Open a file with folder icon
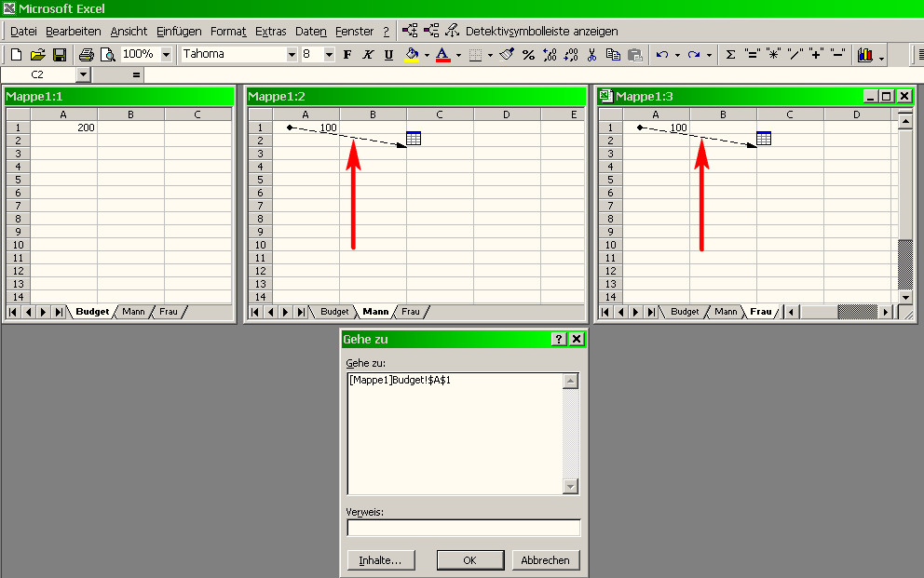This screenshot has height=578, width=924. [x=38, y=55]
